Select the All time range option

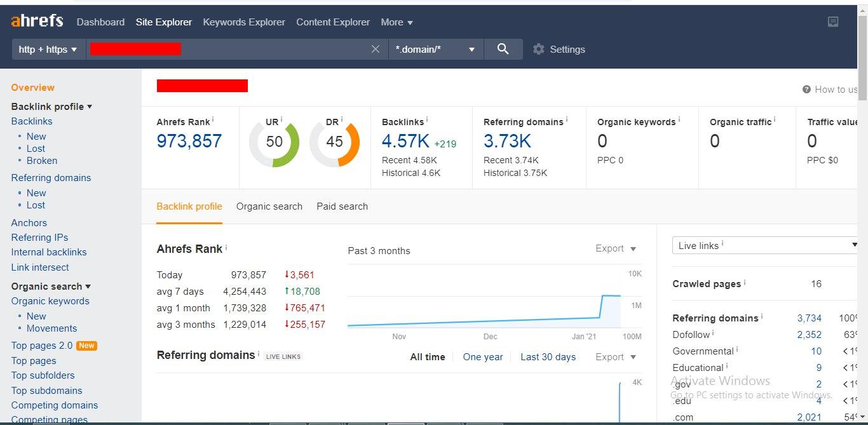click(x=427, y=356)
